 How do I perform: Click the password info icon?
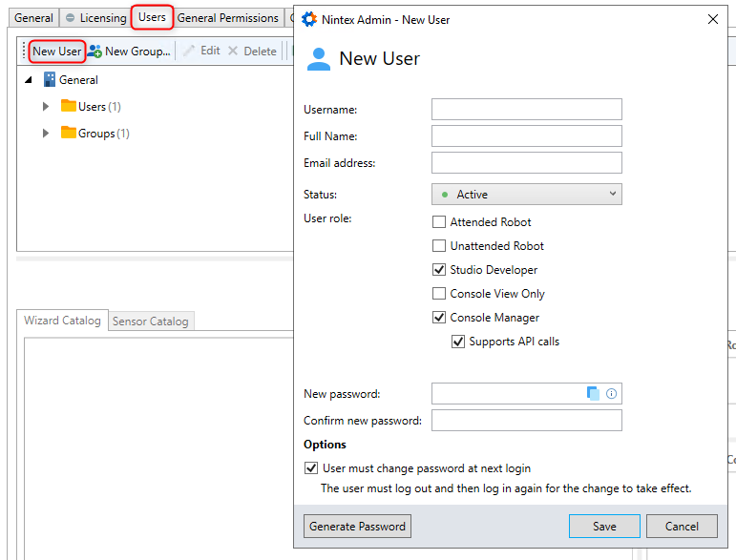pos(611,393)
